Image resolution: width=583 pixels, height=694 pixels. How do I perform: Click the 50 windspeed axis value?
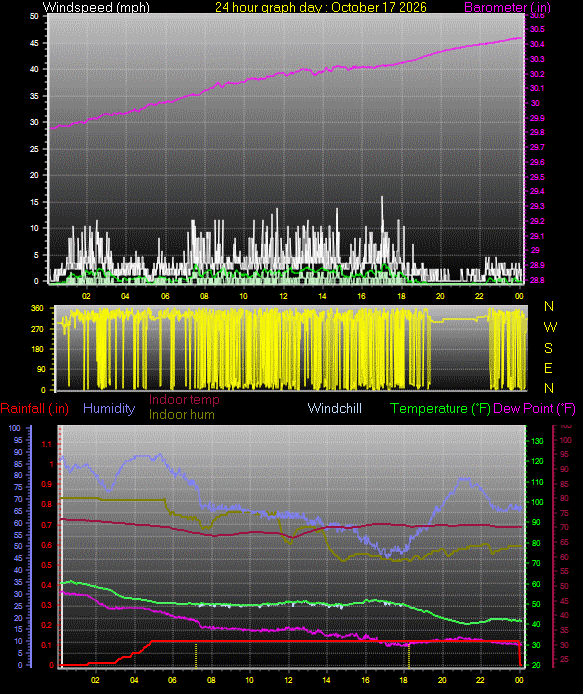pyautogui.click(x=34, y=16)
